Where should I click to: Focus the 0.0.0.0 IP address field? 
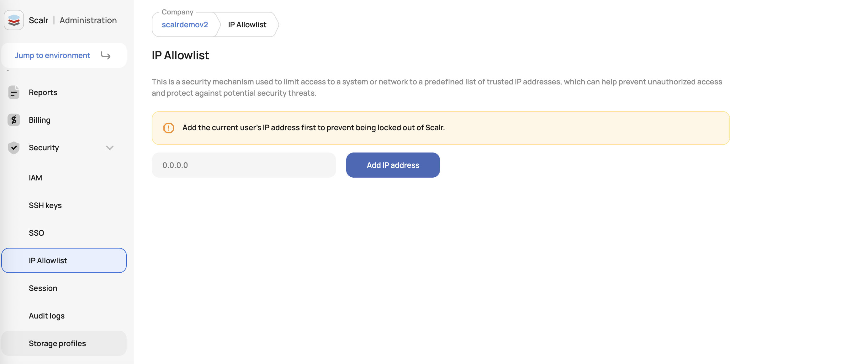coord(244,165)
